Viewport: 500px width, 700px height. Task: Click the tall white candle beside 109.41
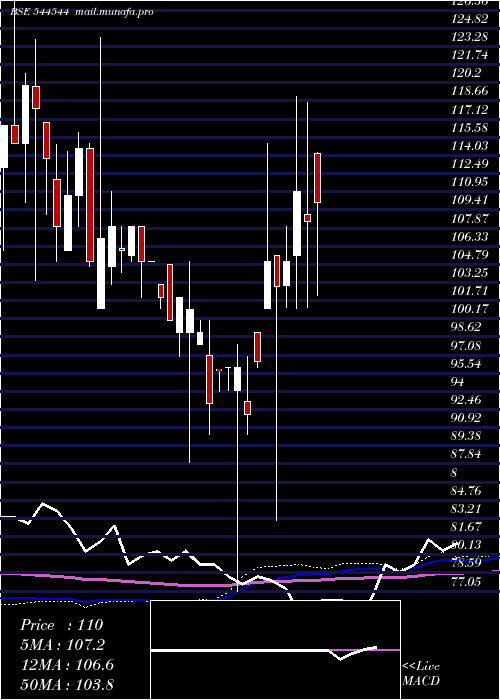coord(297,223)
